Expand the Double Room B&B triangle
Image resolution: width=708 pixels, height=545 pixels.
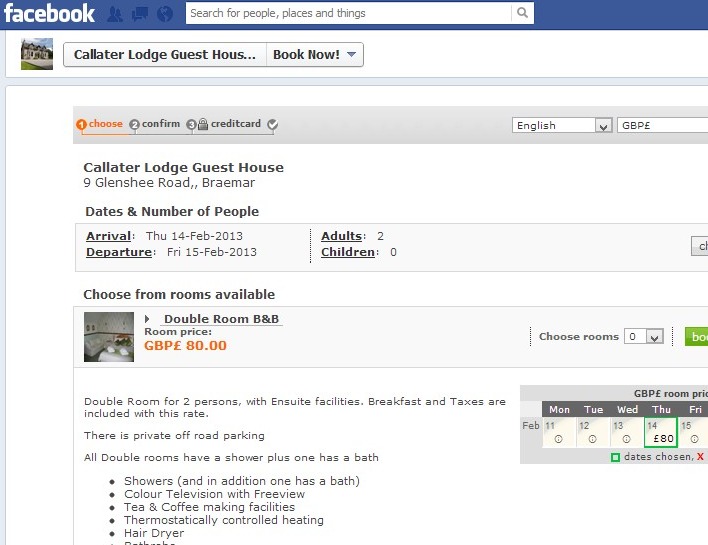pyautogui.click(x=147, y=319)
